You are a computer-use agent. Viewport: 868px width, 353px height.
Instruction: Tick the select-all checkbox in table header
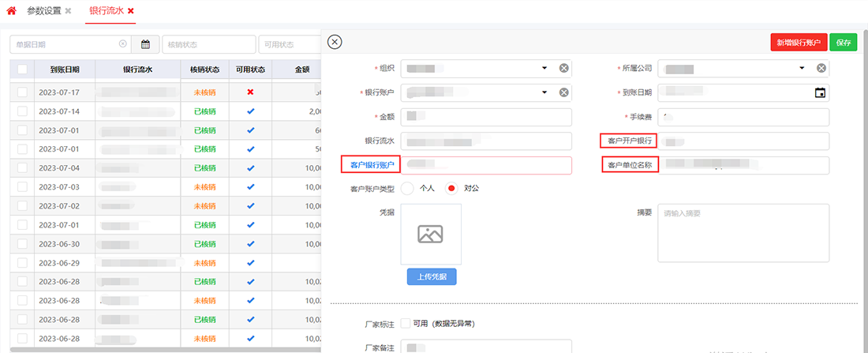point(22,69)
